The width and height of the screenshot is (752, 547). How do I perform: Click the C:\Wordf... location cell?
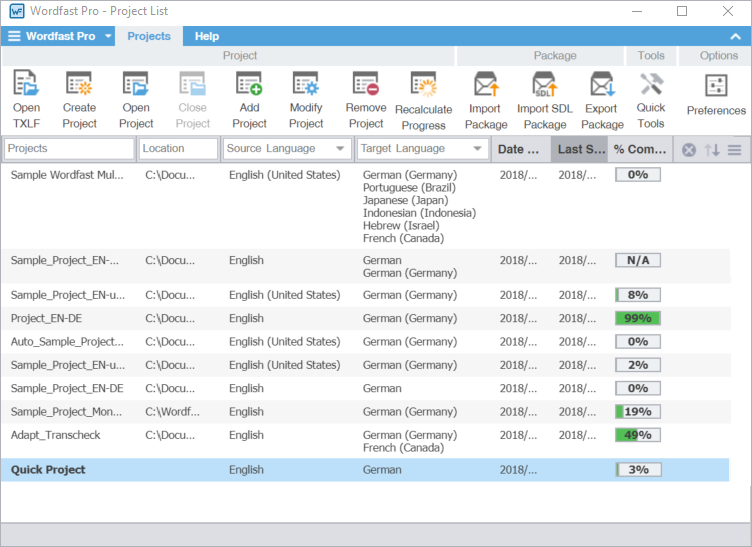coord(172,412)
